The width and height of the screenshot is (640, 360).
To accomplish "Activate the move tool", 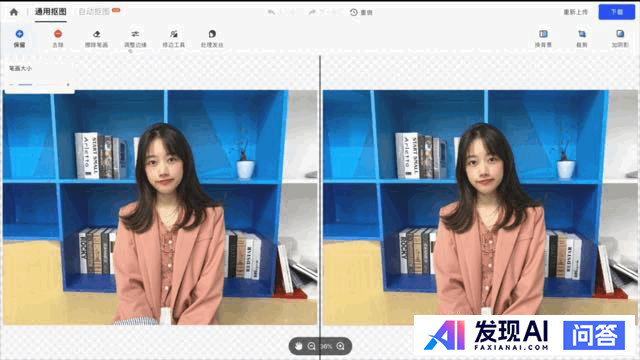I will 173,38.
